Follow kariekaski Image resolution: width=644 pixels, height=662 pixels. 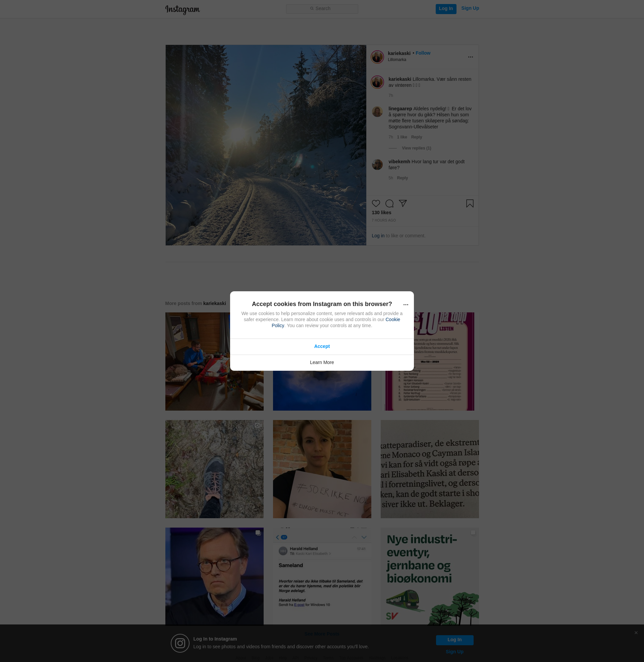click(423, 53)
